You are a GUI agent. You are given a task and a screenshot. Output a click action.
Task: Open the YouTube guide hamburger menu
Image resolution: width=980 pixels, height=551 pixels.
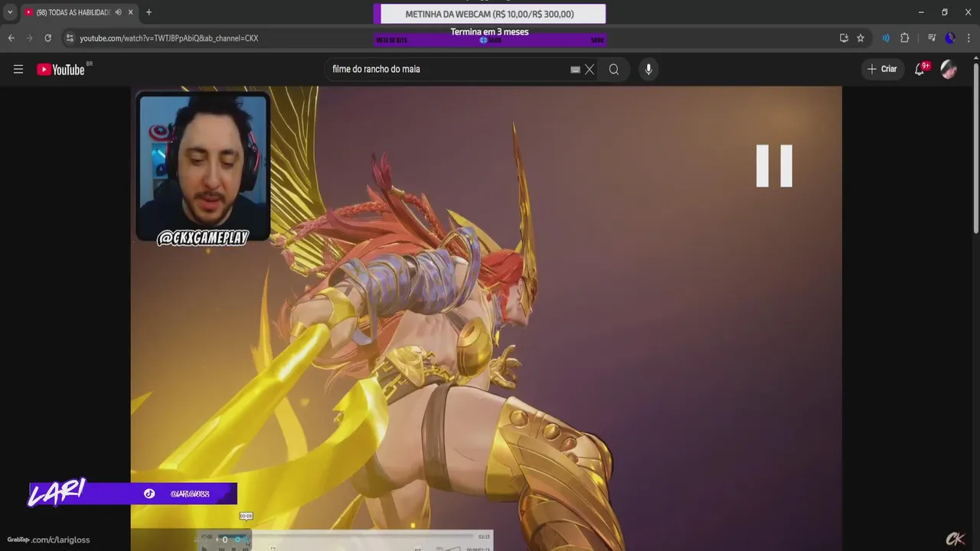click(18, 70)
